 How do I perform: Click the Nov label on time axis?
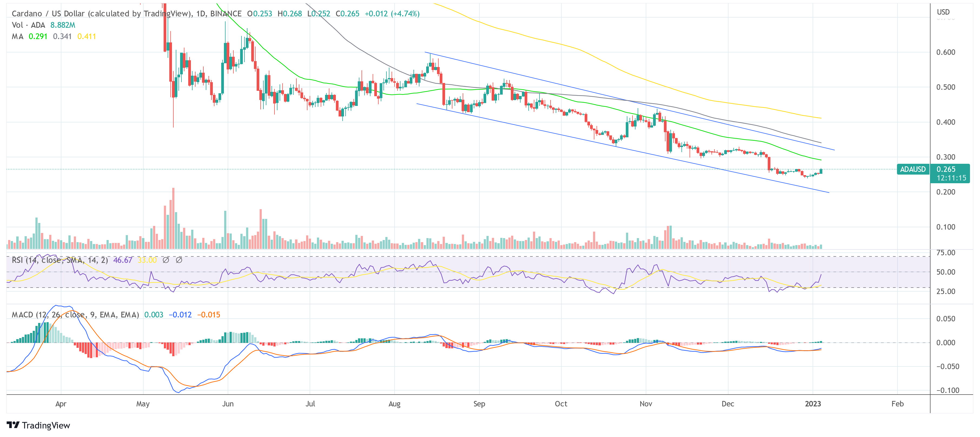click(x=646, y=404)
